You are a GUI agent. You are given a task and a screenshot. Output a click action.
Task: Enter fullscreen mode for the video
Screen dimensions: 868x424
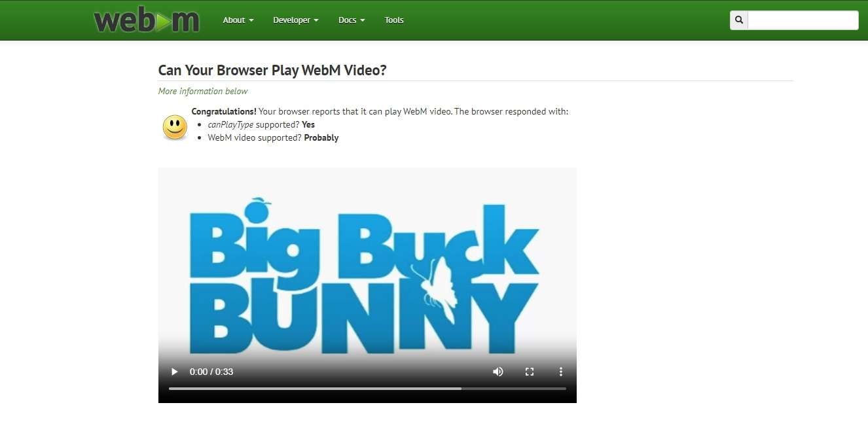tap(530, 372)
